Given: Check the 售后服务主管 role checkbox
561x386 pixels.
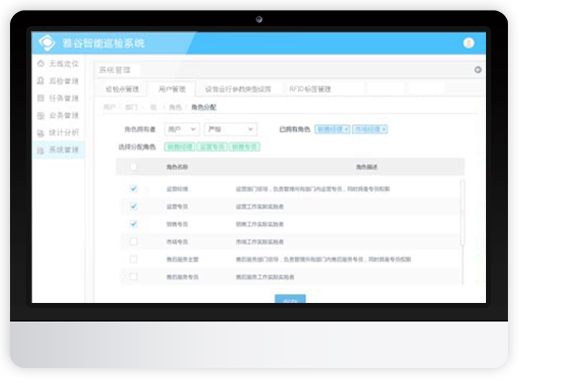Looking at the screenshot, I should [133, 259].
